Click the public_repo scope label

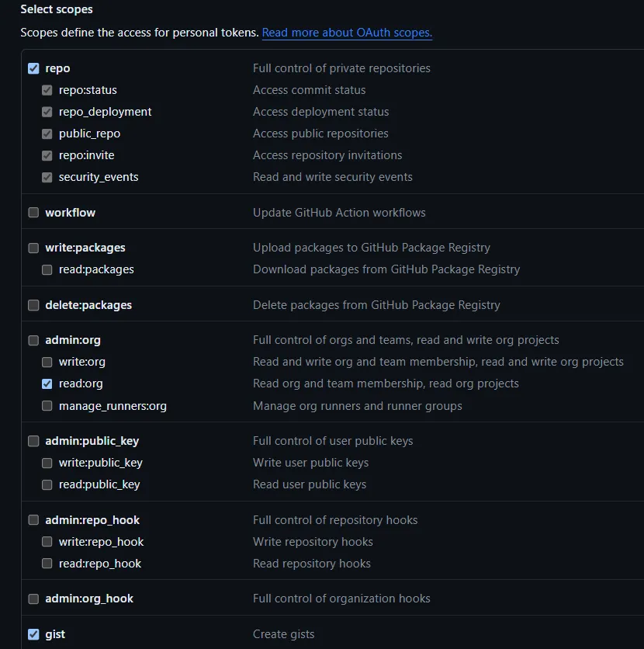point(89,134)
